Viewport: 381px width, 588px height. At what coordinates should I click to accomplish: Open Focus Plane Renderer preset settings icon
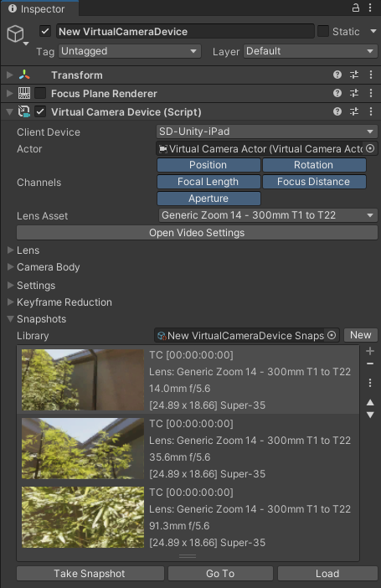click(x=354, y=93)
